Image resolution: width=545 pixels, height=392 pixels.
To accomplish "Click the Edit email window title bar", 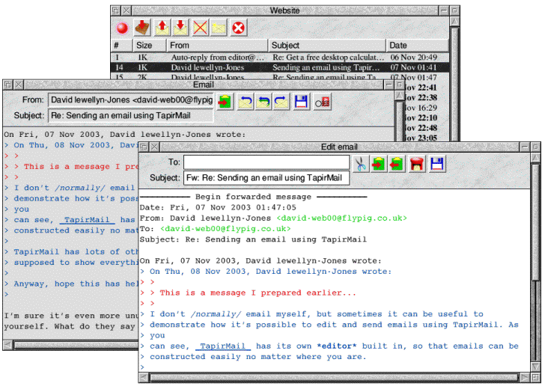I will coord(339,147).
